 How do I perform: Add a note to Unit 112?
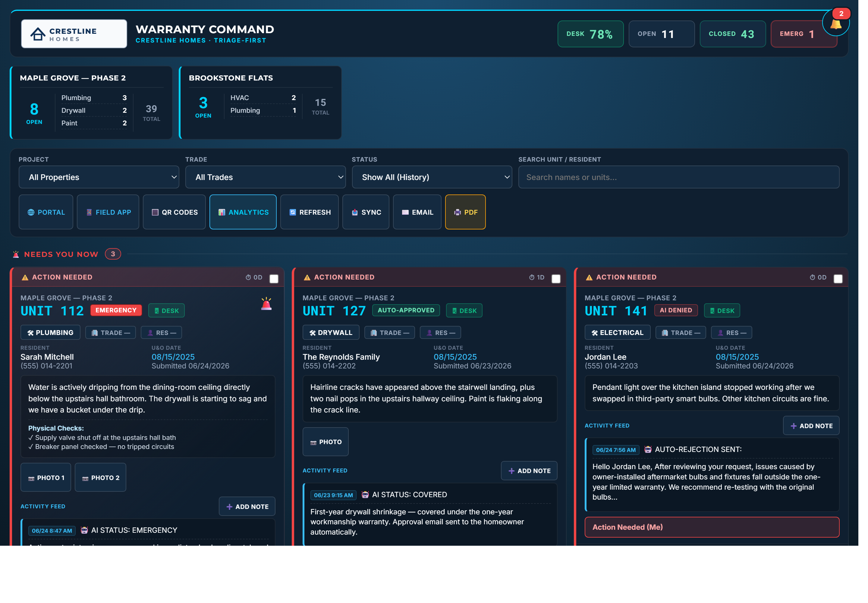(247, 506)
